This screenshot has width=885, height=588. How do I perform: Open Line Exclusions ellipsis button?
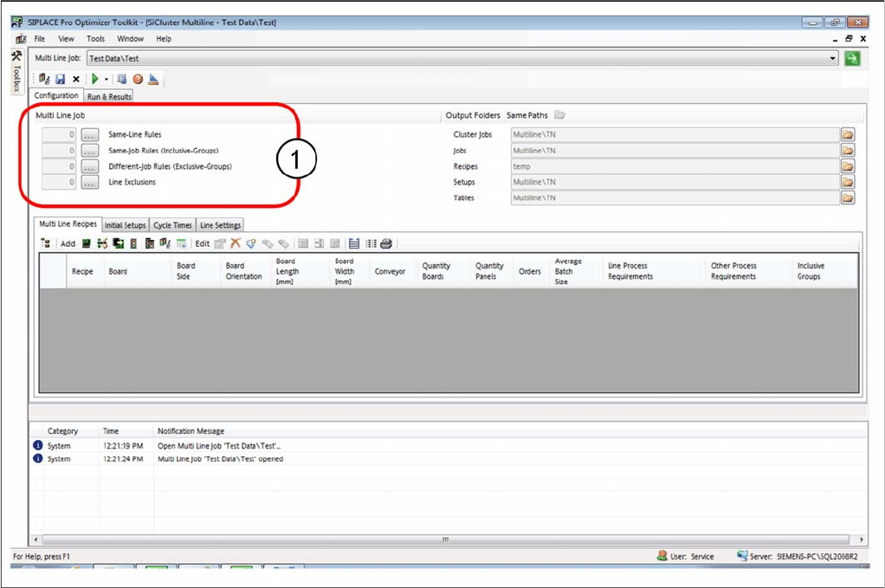click(90, 182)
